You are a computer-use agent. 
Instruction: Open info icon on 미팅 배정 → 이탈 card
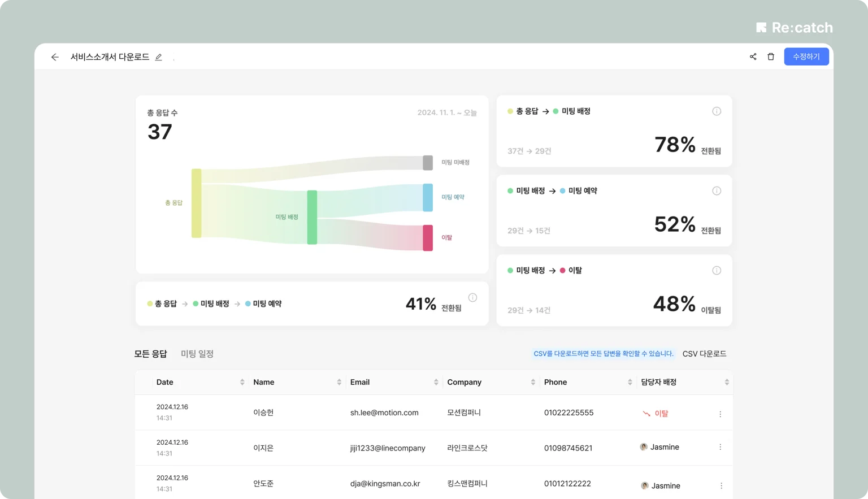click(x=717, y=271)
